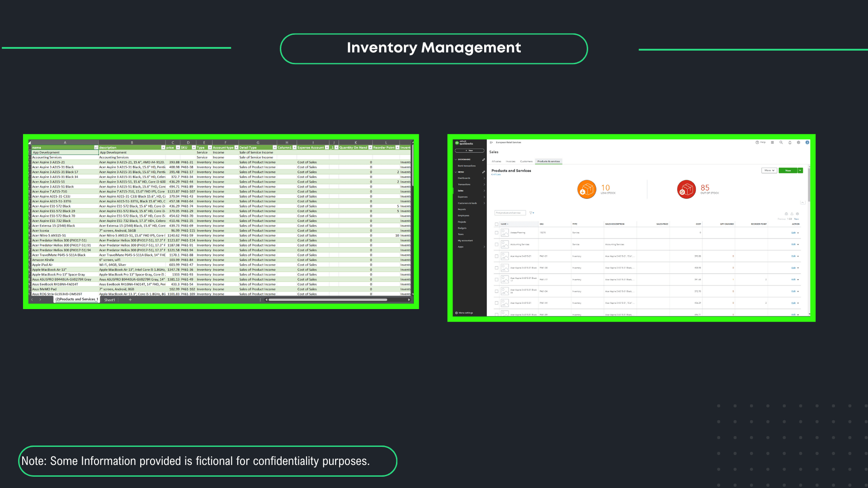This screenshot has height=488, width=868.
Task: Click the filter funnel icon beside search
Action: [531, 213]
